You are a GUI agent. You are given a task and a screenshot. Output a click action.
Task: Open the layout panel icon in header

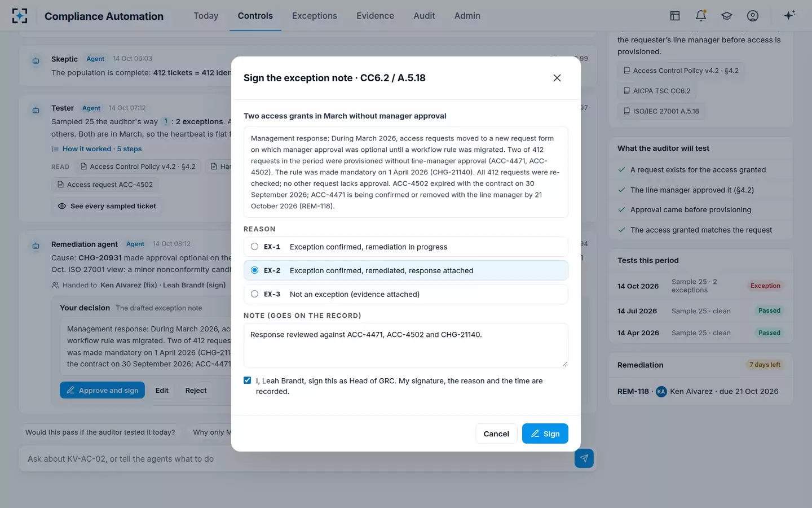[675, 16]
